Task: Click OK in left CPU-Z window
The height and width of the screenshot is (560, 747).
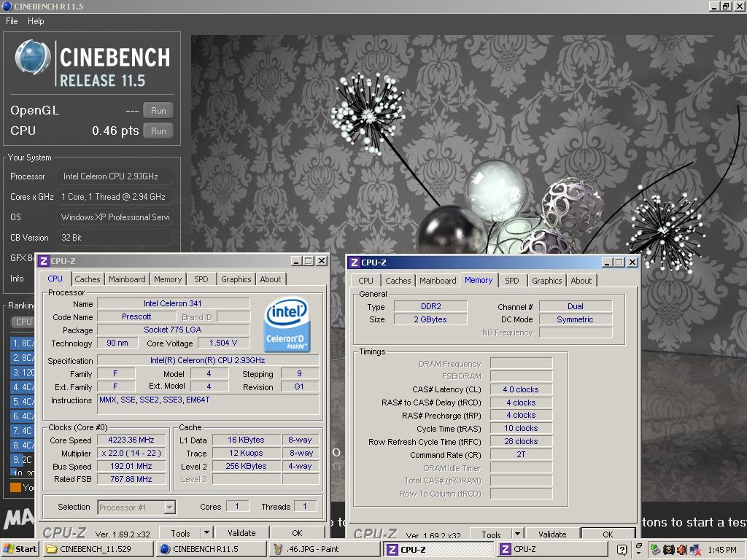Action: click(298, 533)
